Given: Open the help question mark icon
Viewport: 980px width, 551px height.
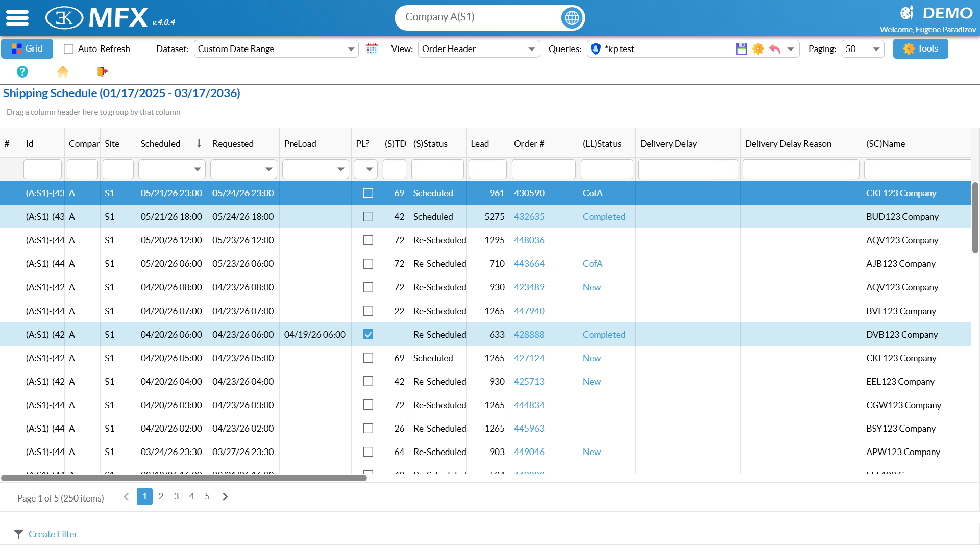Looking at the screenshot, I should click(22, 71).
